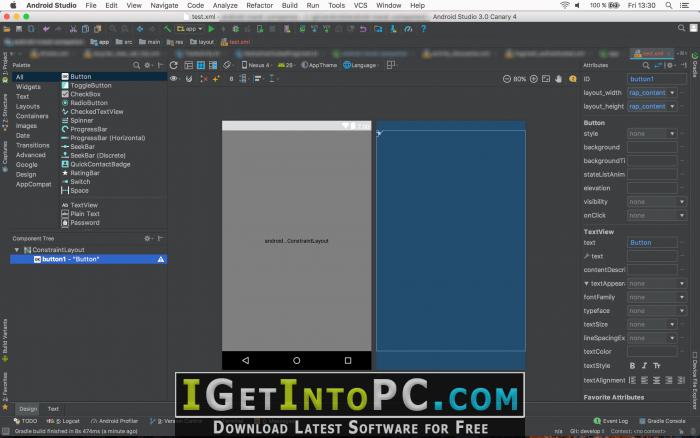
Task: Open the Gradle Console panel
Action: (662, 421)
